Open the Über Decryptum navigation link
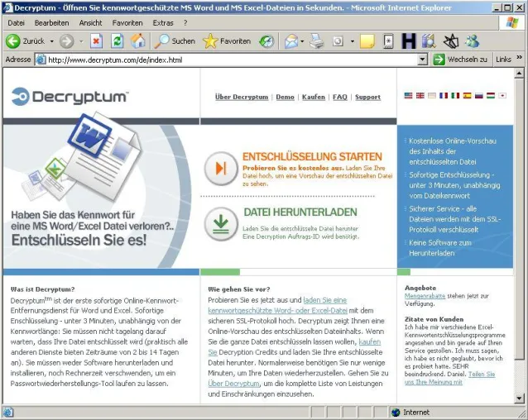 pos(242,97)
